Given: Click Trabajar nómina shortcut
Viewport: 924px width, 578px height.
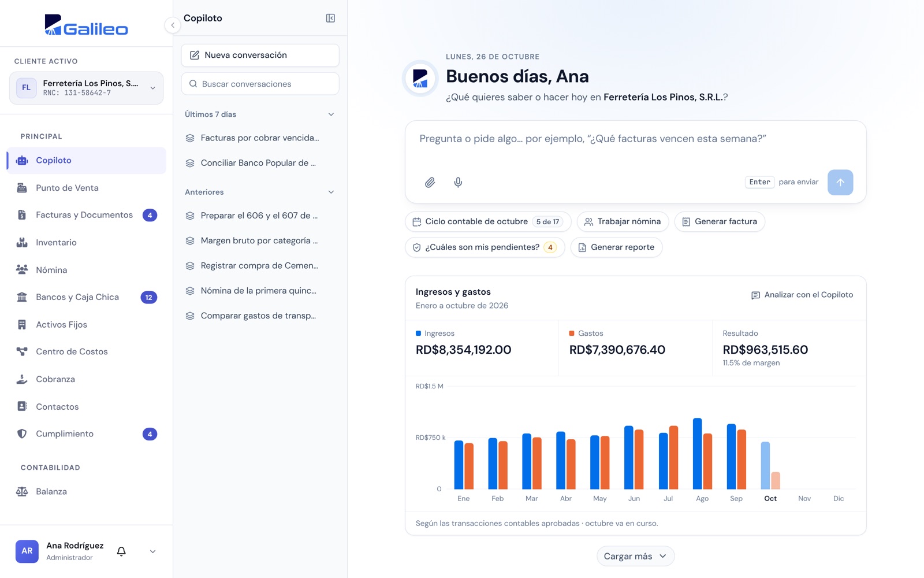Looking at the screenshot, I should click(623, 221).
